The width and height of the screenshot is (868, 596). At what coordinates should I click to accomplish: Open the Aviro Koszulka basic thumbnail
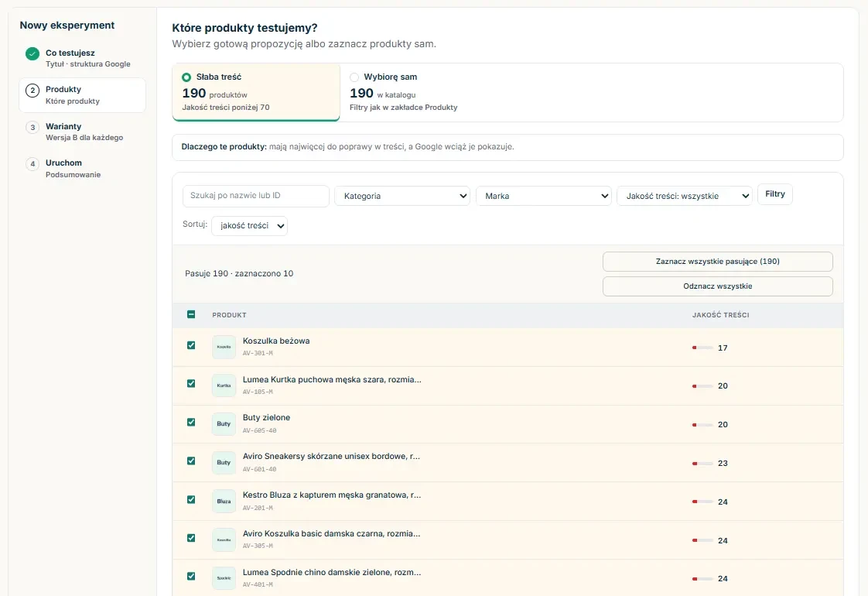pyautogui.click(x=224, y=540)
